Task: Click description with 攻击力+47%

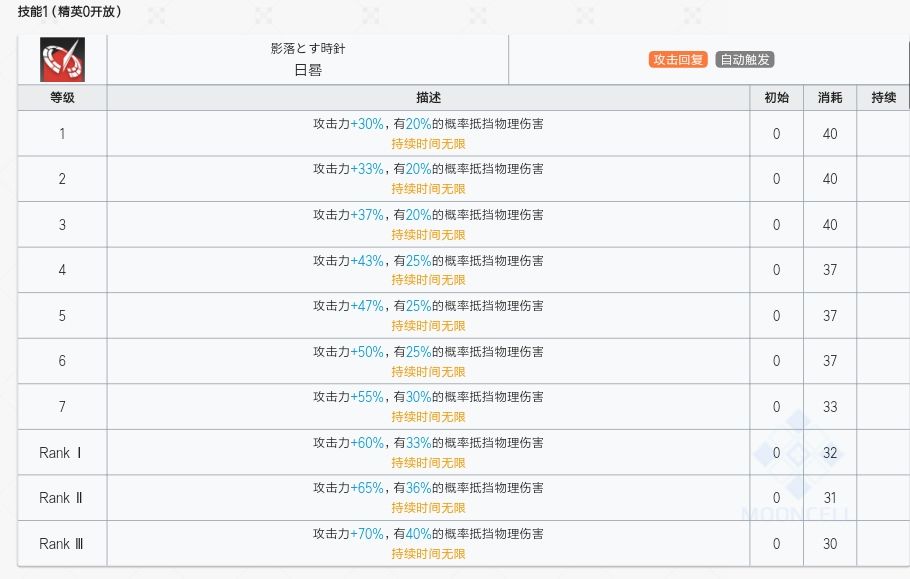Action: pos(428,306)
